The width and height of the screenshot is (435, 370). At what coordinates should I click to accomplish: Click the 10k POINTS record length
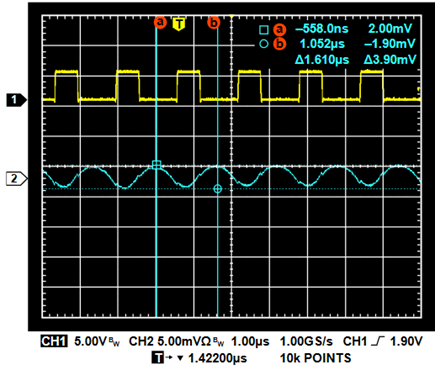(x=315, y=358)
